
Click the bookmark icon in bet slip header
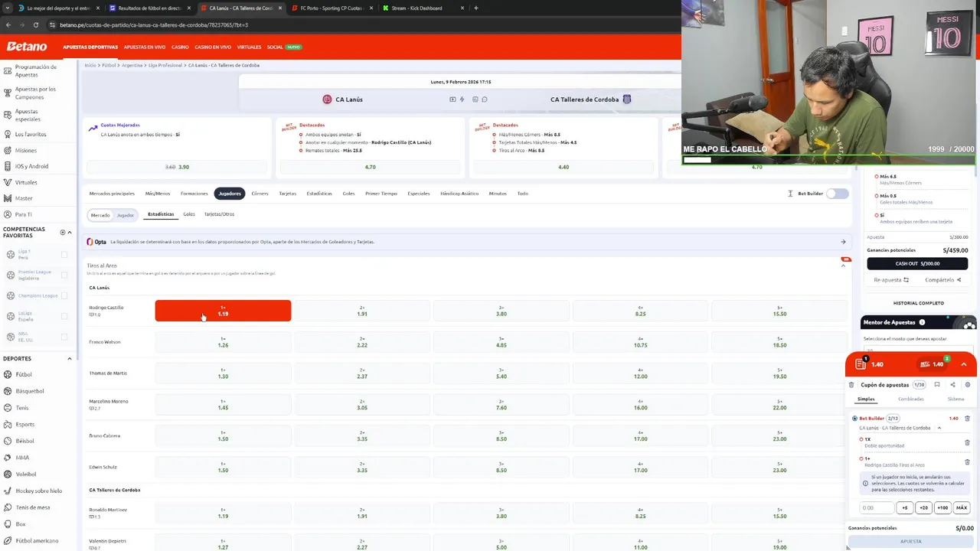937,385
